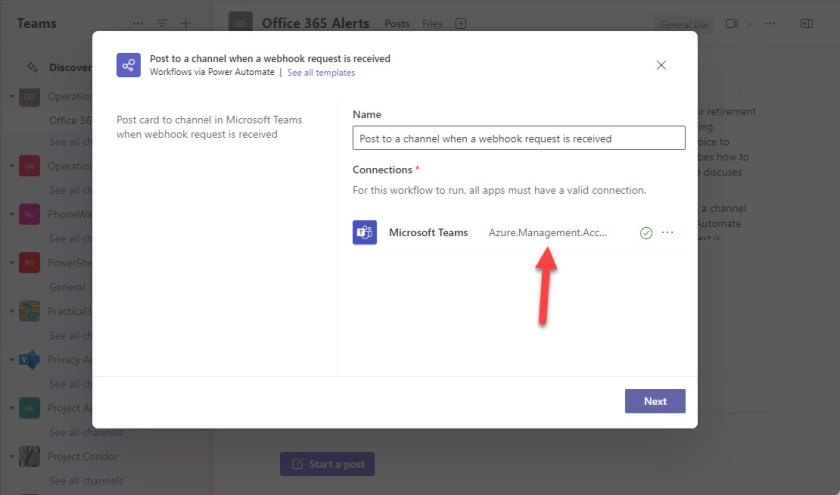Select the General channel in sidebar

(x=67, y=287)
